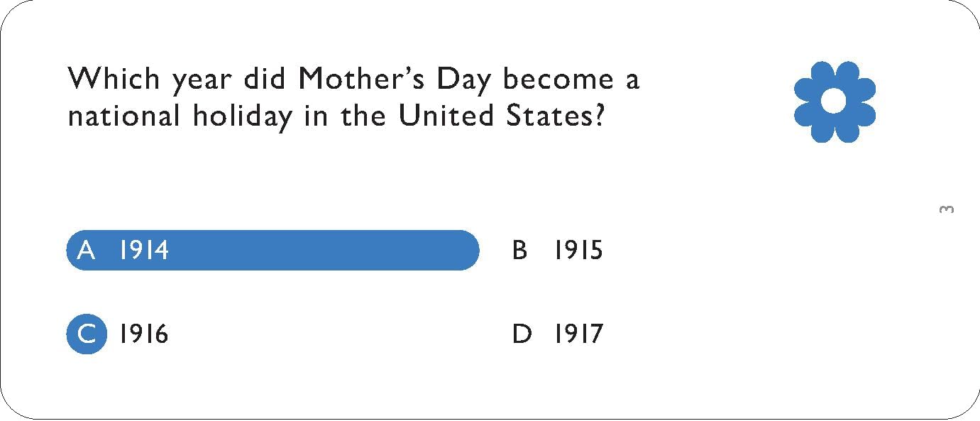Click the word "year" in the question
This screenshot has height=421, width=980.
click(202, 80)
